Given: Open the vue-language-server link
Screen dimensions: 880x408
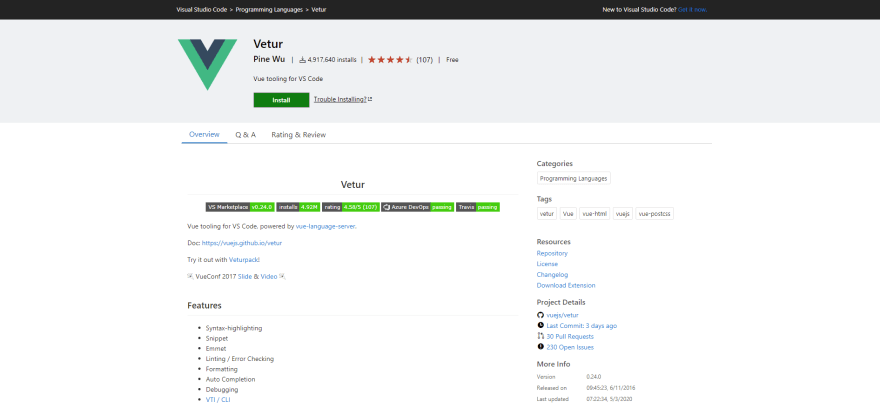Looking at the screenshot, I should tap(326, 227).
